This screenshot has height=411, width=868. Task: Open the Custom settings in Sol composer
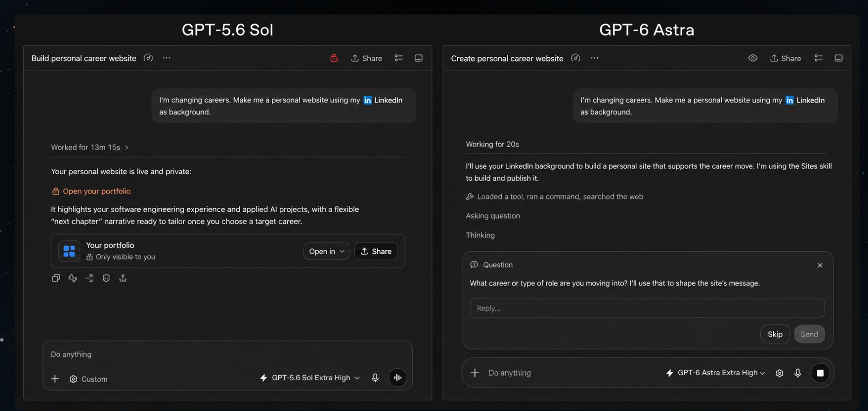pyautogui.click(x=89, y=379)
